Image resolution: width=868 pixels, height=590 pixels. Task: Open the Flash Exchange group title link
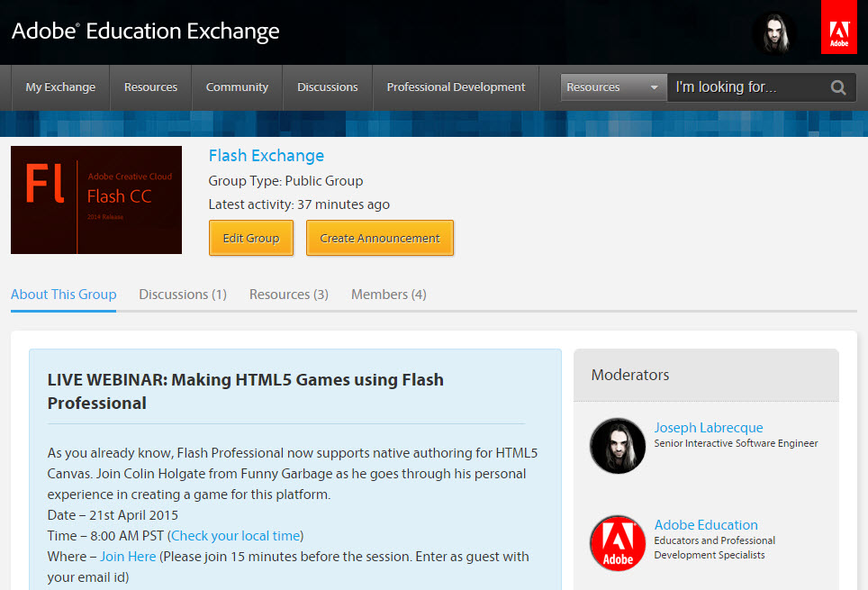tap(267, 156)
